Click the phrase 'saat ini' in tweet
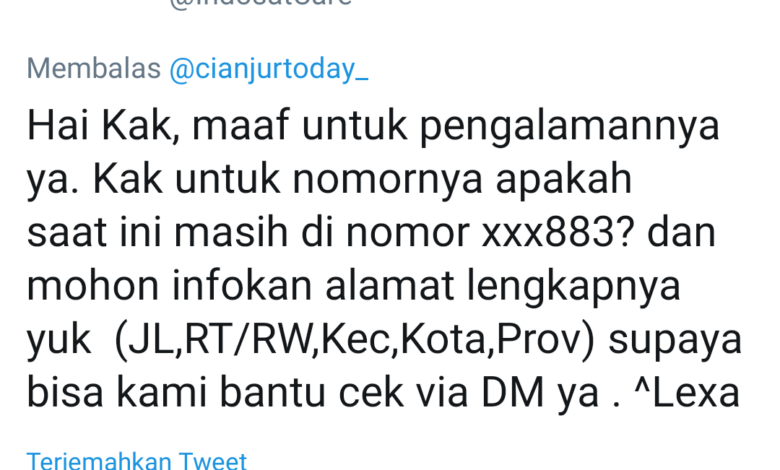780x470 pixels. point(95,232)
